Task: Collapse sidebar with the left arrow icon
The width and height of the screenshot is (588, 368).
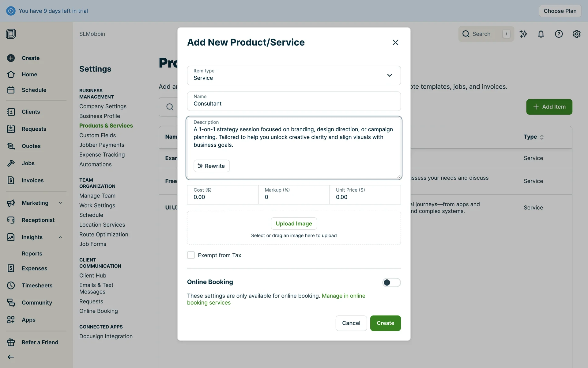Action: 11,357
